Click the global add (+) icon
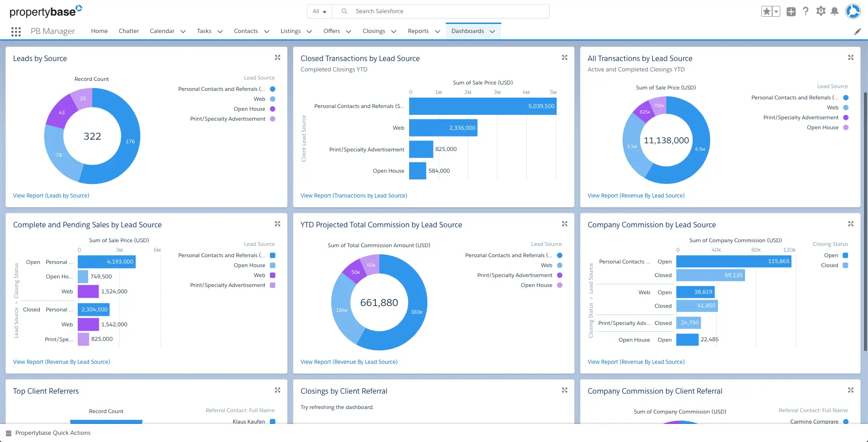 pyautogui.click(x=791, y=11)
